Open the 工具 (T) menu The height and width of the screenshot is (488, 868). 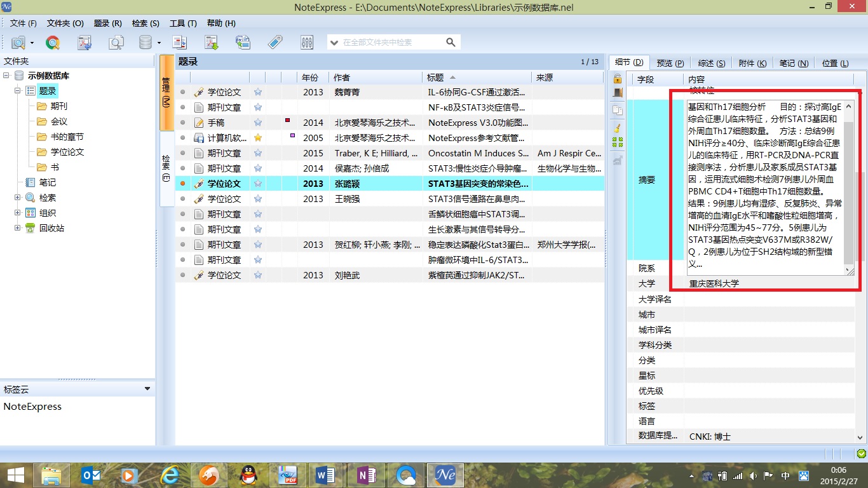[x=183, y=23]
